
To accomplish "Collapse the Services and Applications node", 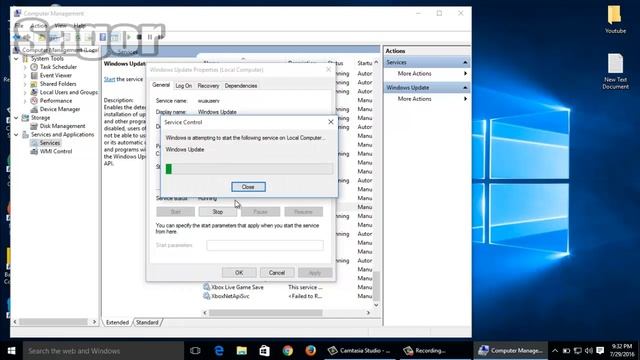I will (x=16, y=135).
